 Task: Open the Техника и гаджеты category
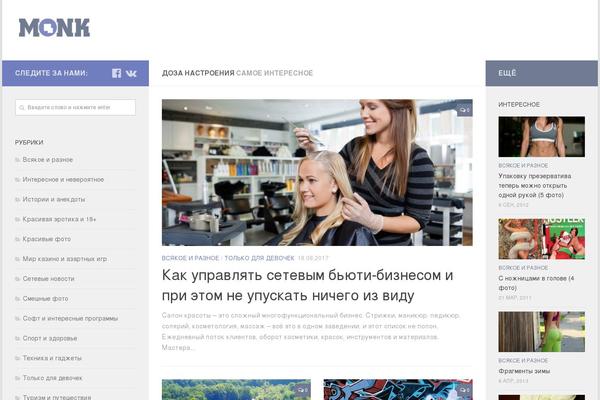(52, 358)
